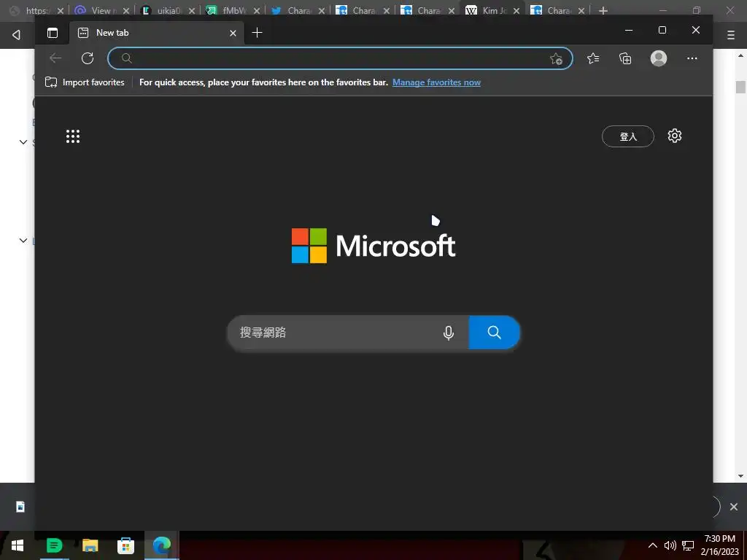
Task: Open the Favorites list icon
Action: coord(593,58)
